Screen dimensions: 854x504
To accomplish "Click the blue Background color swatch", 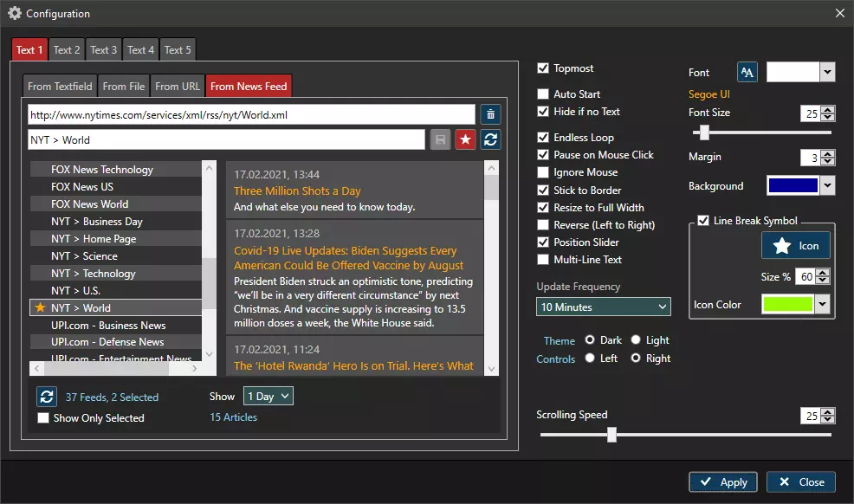I will 793,185.
